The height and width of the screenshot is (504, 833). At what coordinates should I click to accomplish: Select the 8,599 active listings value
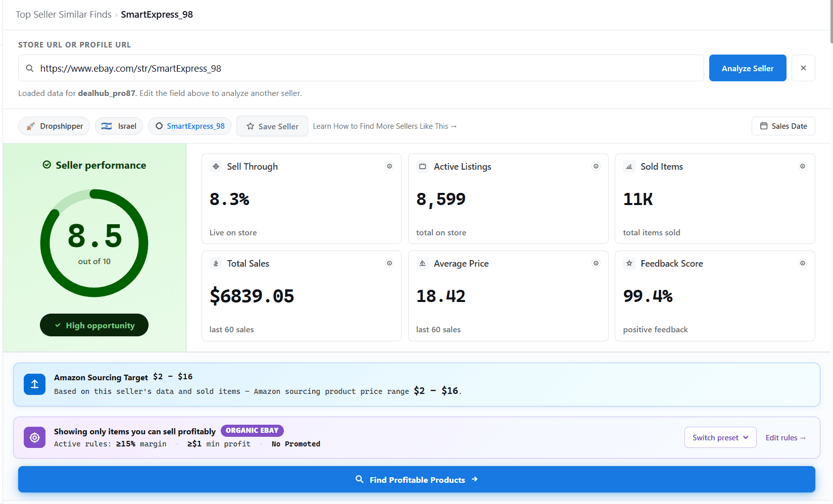441,199
